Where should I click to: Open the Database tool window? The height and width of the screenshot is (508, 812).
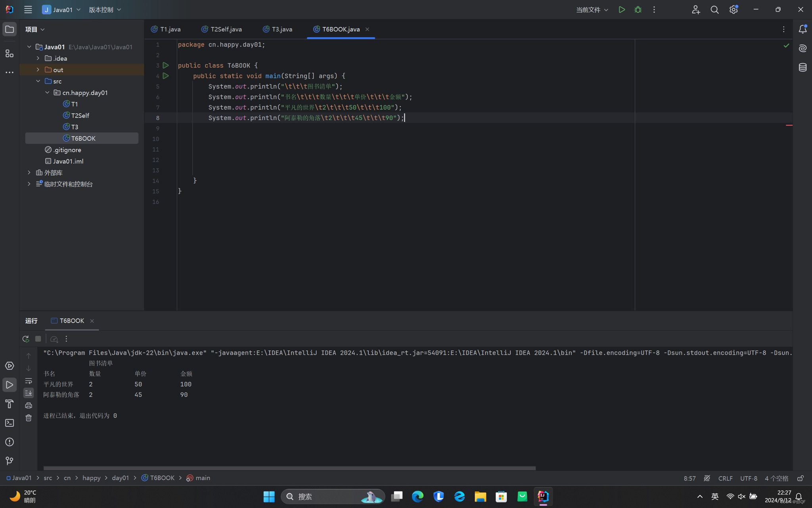coord(802,67)
